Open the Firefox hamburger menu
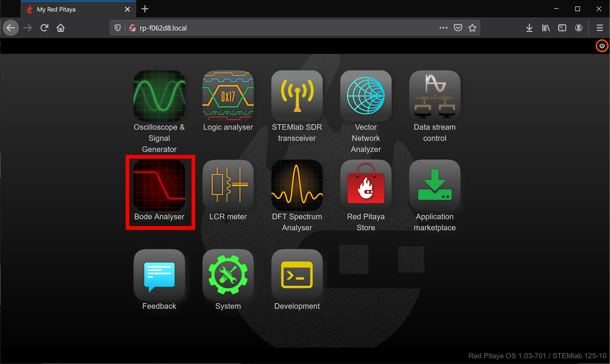Viewport: 610px width, 364px height. 599,28
